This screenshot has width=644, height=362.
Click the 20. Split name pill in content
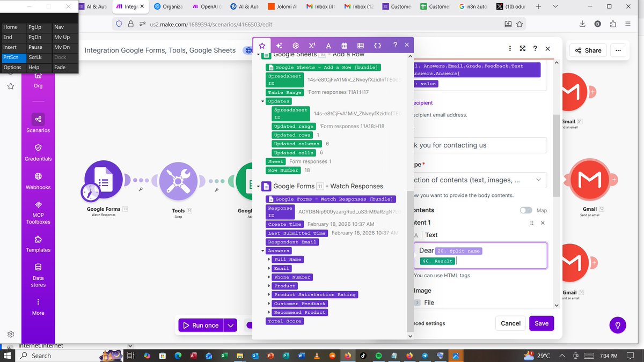459,250
